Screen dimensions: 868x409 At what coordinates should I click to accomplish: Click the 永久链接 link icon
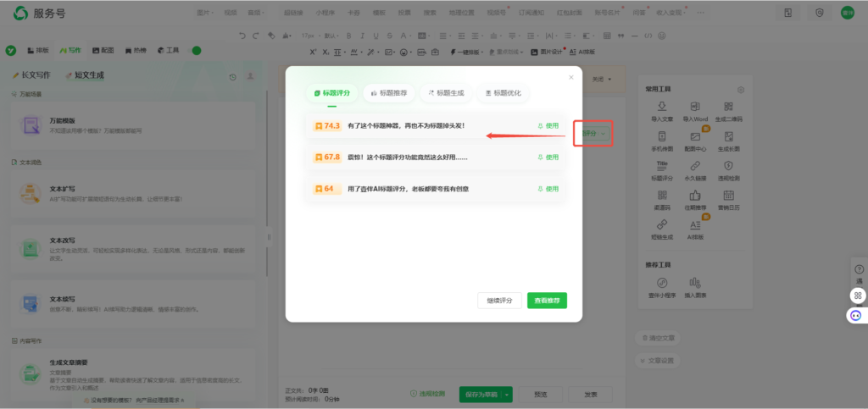(x=694, y=166)
